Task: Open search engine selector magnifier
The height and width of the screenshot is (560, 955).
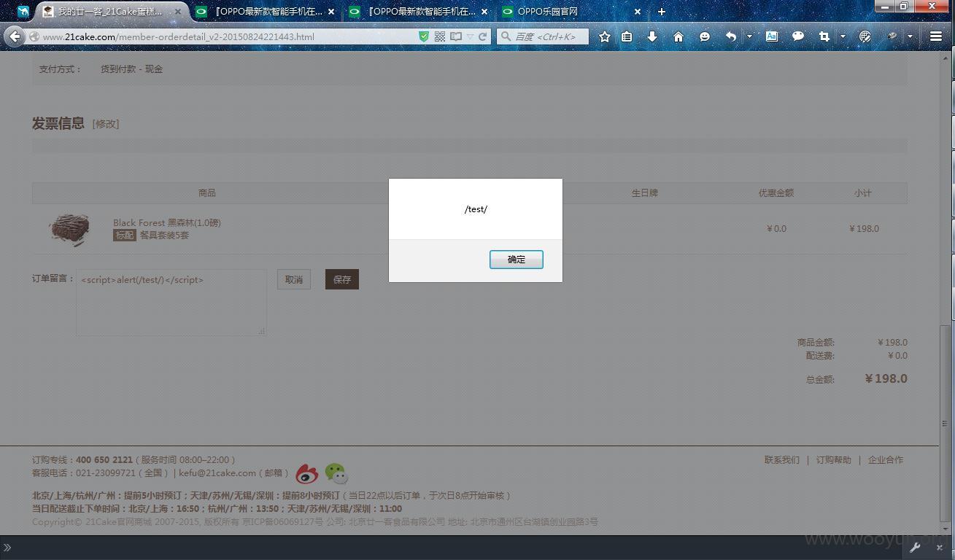Action: pyautogui.click(x=506, y=36)
